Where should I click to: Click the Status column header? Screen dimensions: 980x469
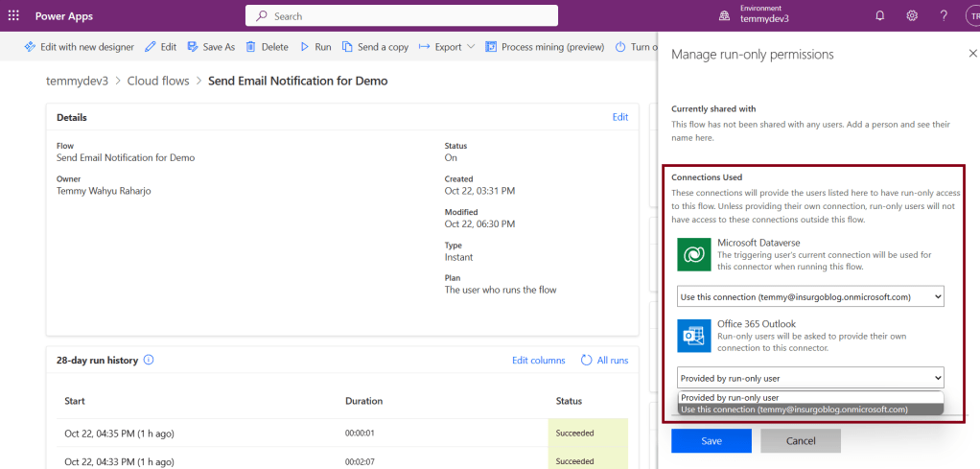pyautogui.click(x=569, y=401)
